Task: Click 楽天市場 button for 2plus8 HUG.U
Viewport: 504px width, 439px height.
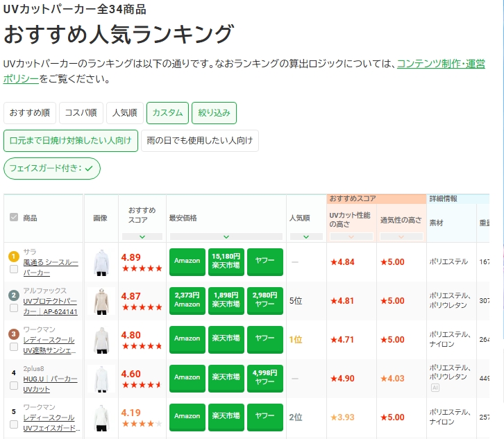Action: (226, 378)
